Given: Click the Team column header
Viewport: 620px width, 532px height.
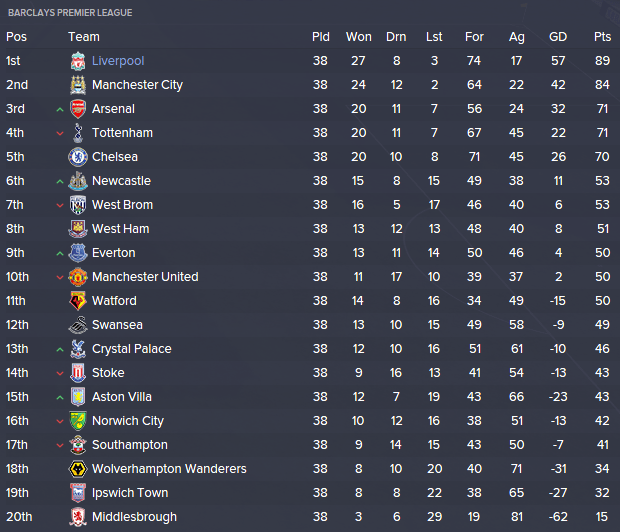Looking at the screenshot, I should pos(84,37).
